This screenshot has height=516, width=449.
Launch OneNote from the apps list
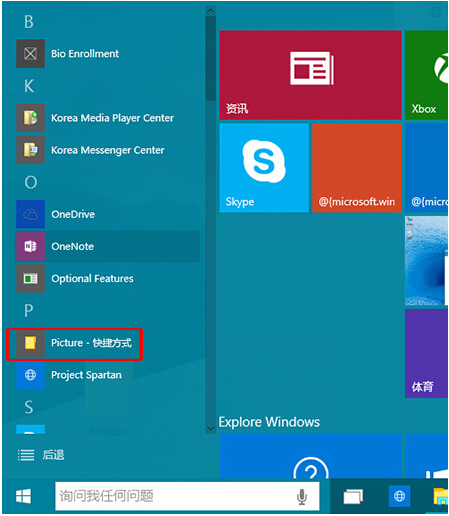click(108, 247)
